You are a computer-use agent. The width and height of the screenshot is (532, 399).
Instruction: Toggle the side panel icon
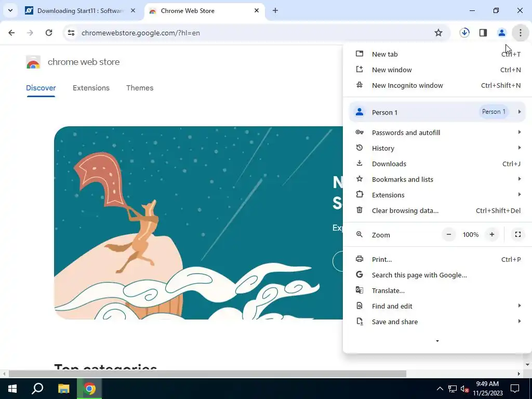483,33
